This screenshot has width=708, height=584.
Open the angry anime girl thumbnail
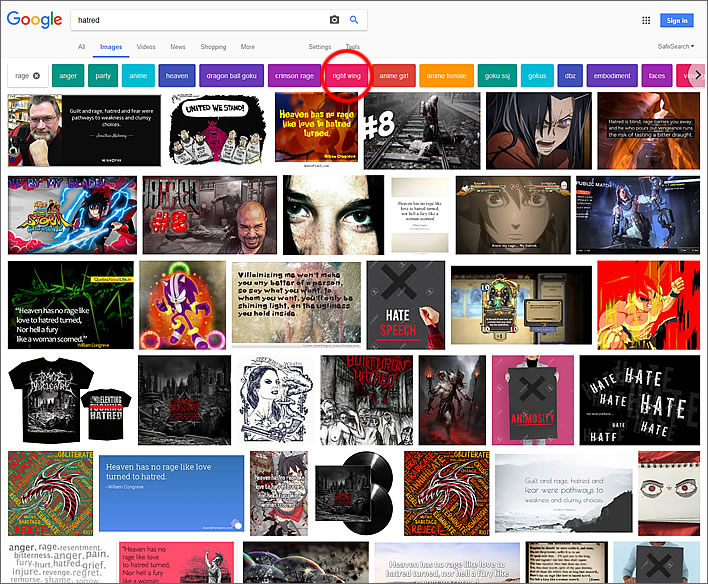click(539, 131)
